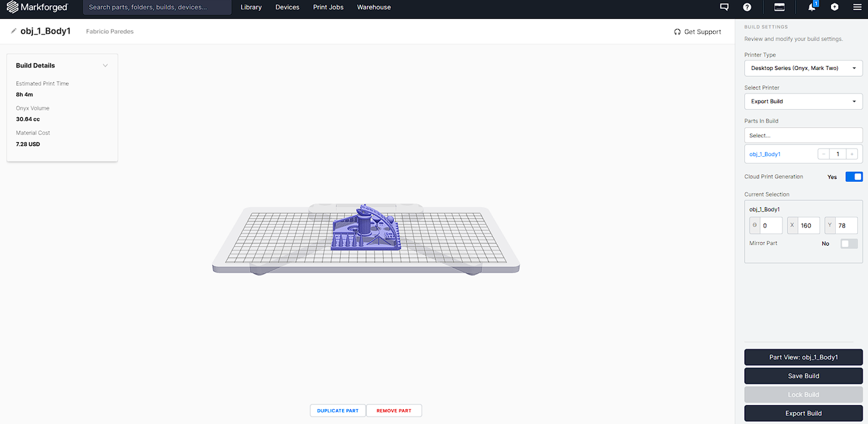Open the notifications bell
This screenshot has width=868, height=424.
812,7
